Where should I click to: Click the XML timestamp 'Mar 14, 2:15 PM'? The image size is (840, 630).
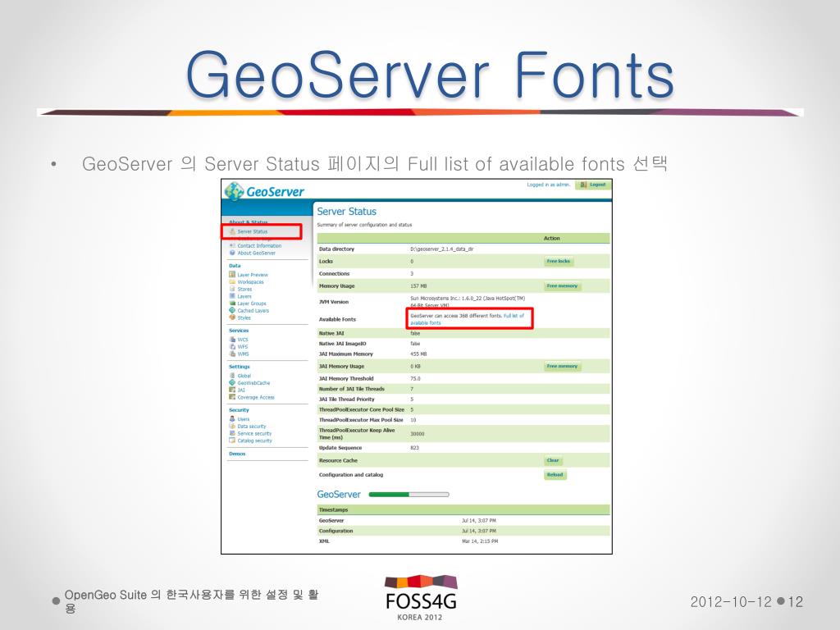[480, 541]
